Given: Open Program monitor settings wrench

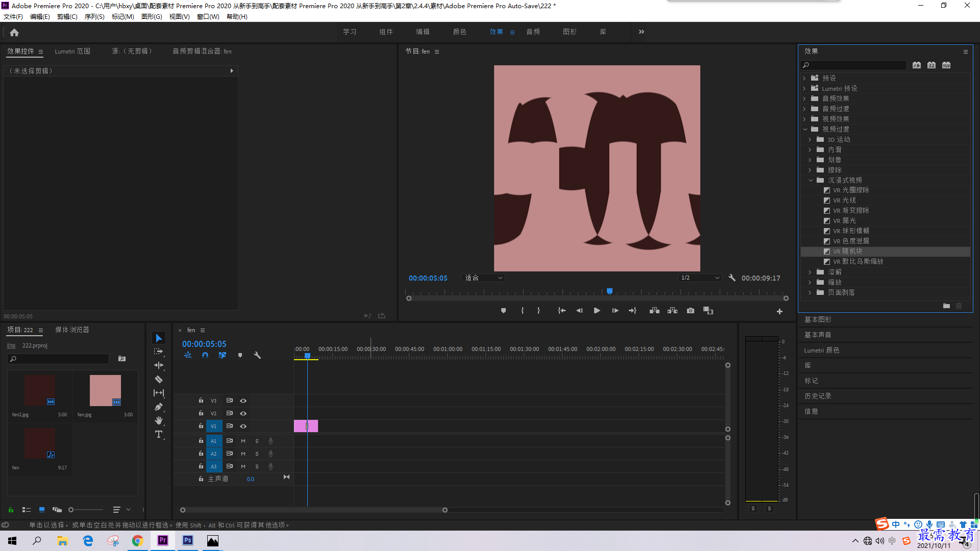Looking at the screenshot, I should coord(732,278).
